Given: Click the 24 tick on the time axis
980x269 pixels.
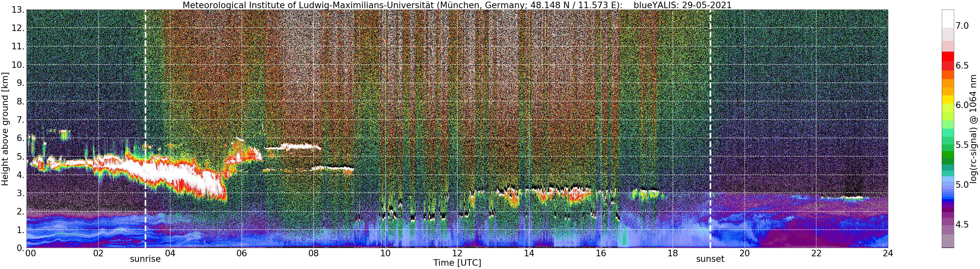Looking at the screenshot, I should [888, 253].
